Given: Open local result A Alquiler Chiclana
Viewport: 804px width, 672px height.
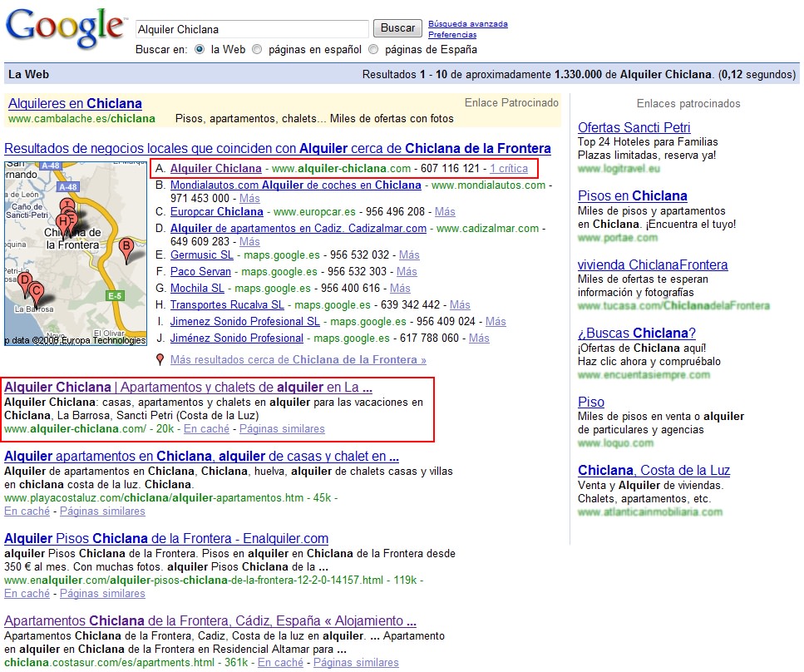Looking at the screenshot, I should [216, 168].
